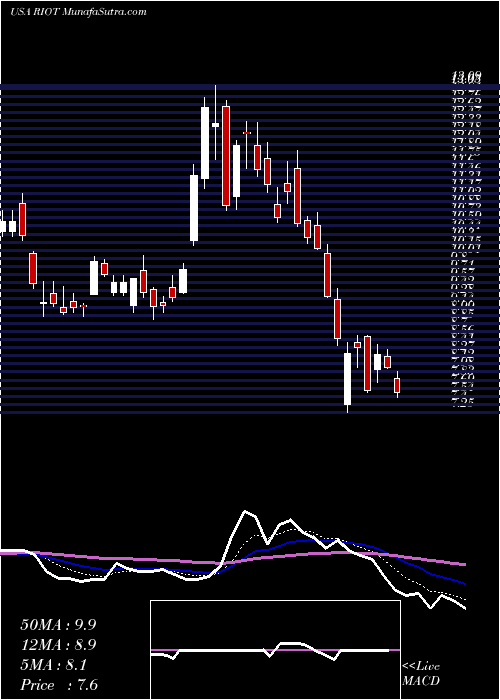The height and width of the screenshot is (700, 500).
Task: Click the top price axis label 13.09
Action: pyautogui.click(x=467, y=78)
